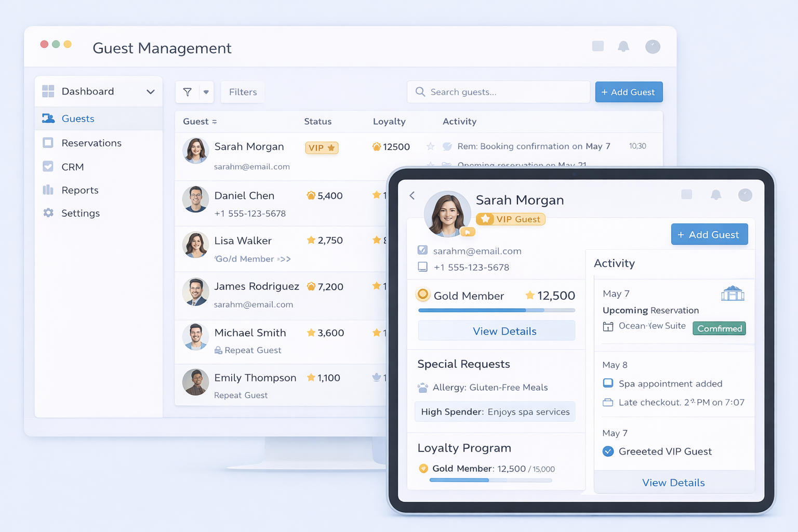Screen dimensions: 798x532
Task: Click the Settings gear icon in sidebar
Action: tap(48, 213)
